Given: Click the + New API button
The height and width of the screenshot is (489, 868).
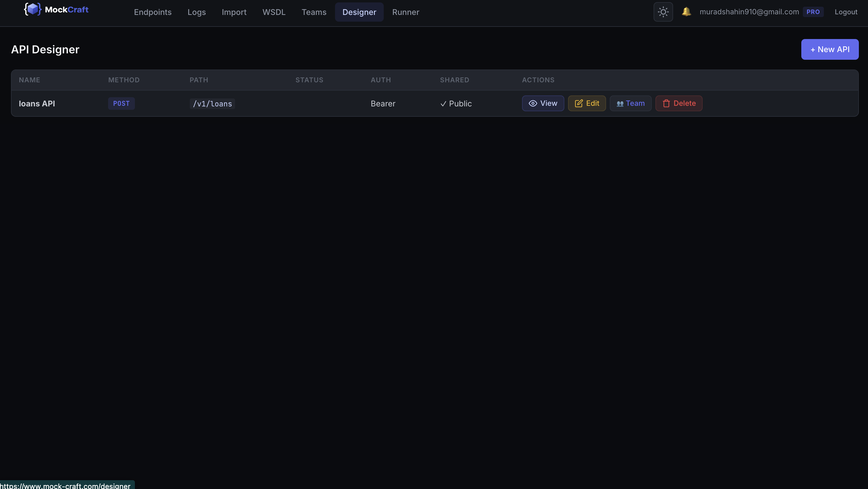Looking at the screenshot, I should pos(829,50).
